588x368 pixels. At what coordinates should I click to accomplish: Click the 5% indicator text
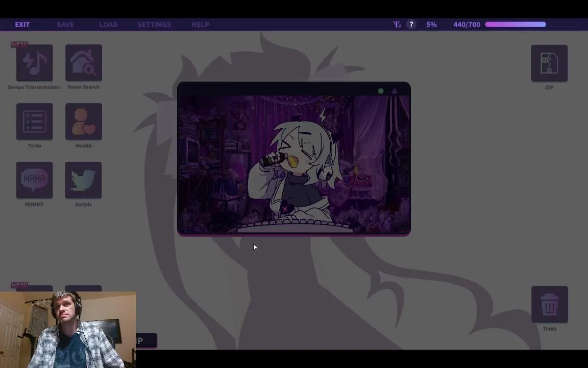click(431, 25)
